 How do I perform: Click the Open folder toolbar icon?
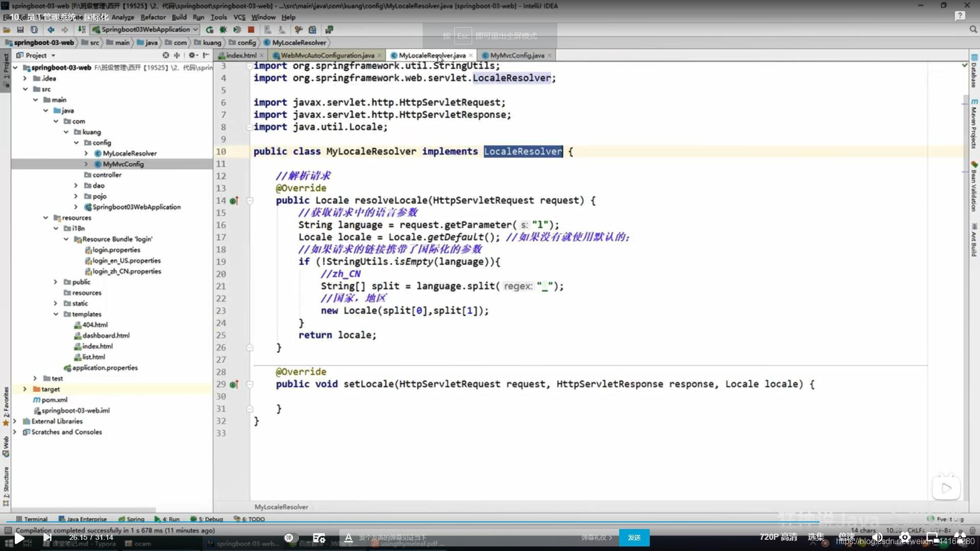coord(7,30)
